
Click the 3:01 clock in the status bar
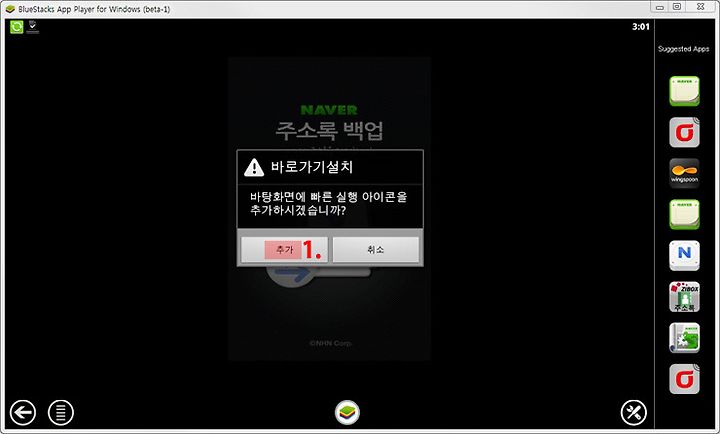[x=641, y=27]
